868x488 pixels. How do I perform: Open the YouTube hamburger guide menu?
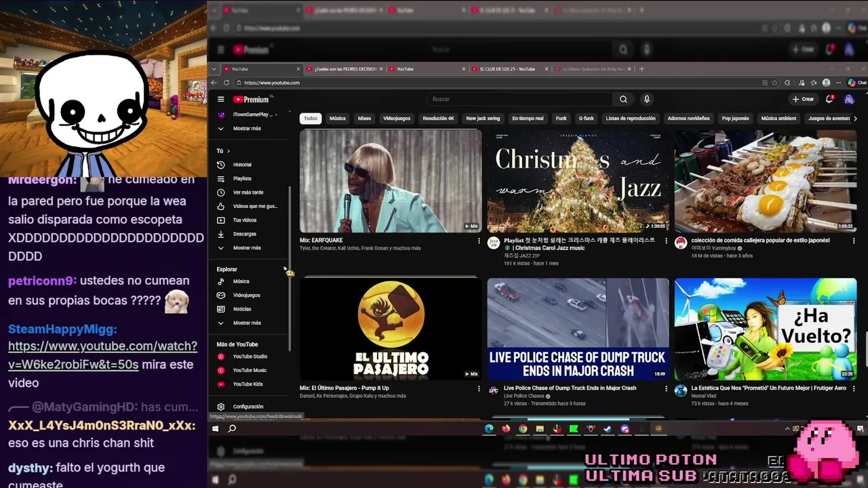[x=220, y=99]
